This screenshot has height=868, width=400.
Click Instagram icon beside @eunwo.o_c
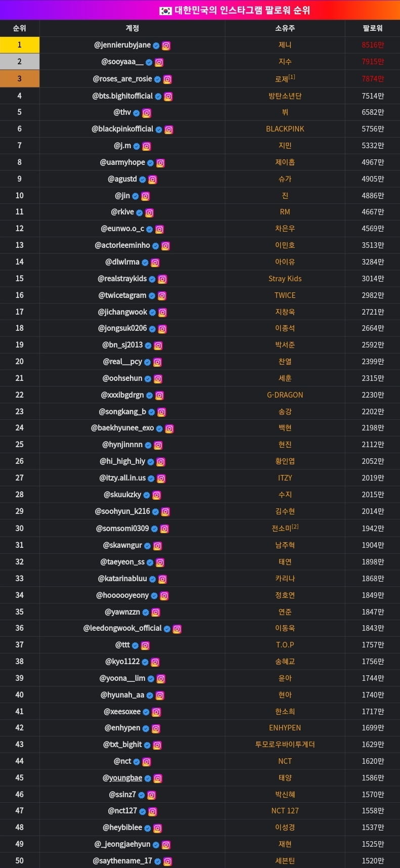coord(159,229)
